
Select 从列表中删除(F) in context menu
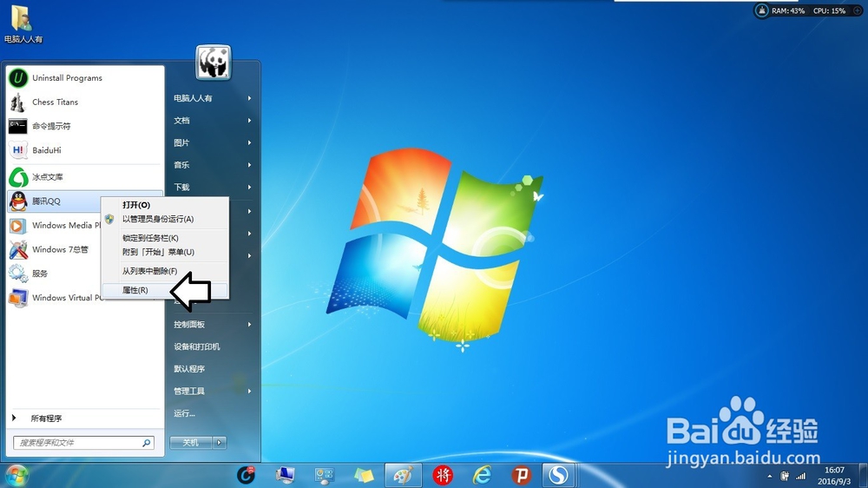(x=149, y=272)
